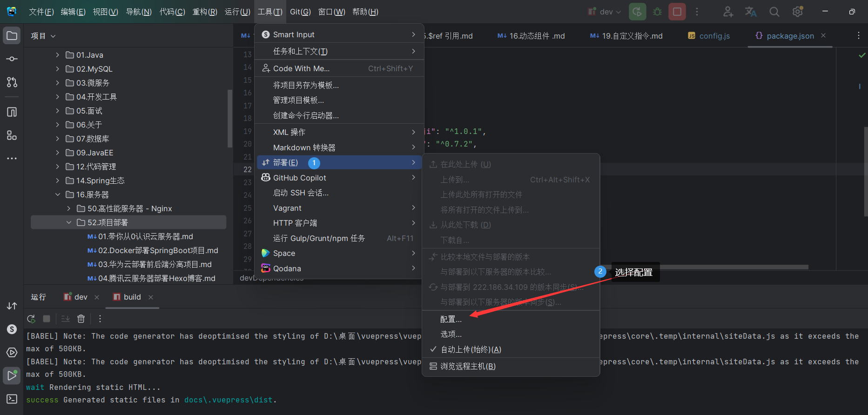Viewport: 868px width, 415px height.
Task: Switch to 19.自定义指令.md tab
Action: [626, 36]
